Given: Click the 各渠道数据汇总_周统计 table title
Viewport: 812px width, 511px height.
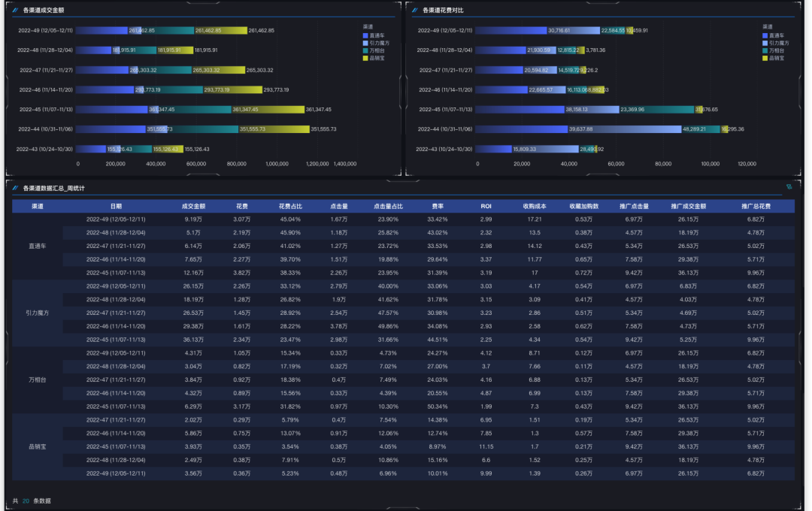Looking at the screenshot, I should pos(54,188).
